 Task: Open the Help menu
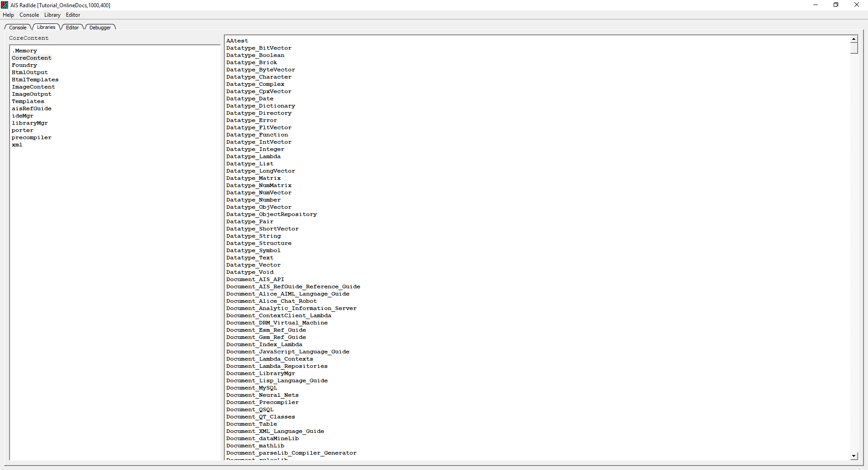tap(8, 15)
